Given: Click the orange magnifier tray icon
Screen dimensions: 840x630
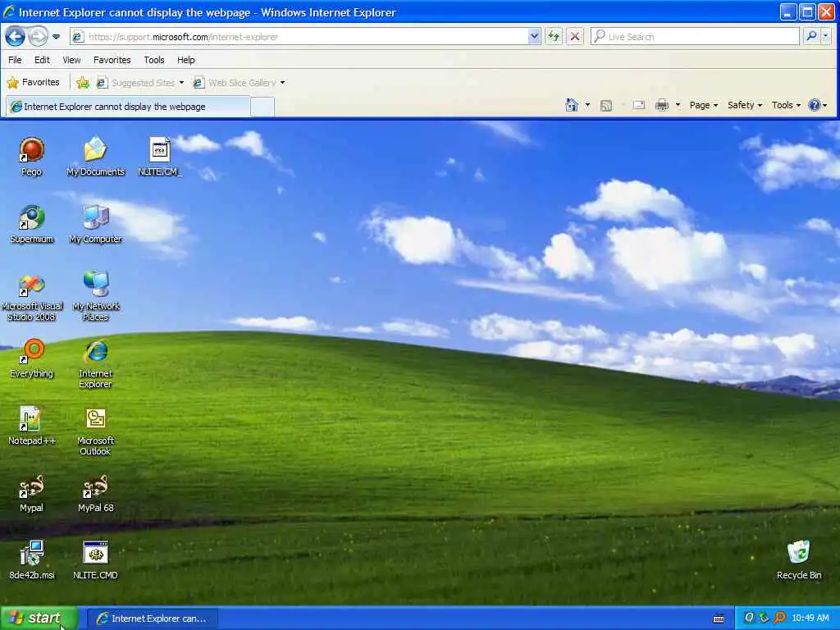Looking at the screenshot, I should click(779, 619).
